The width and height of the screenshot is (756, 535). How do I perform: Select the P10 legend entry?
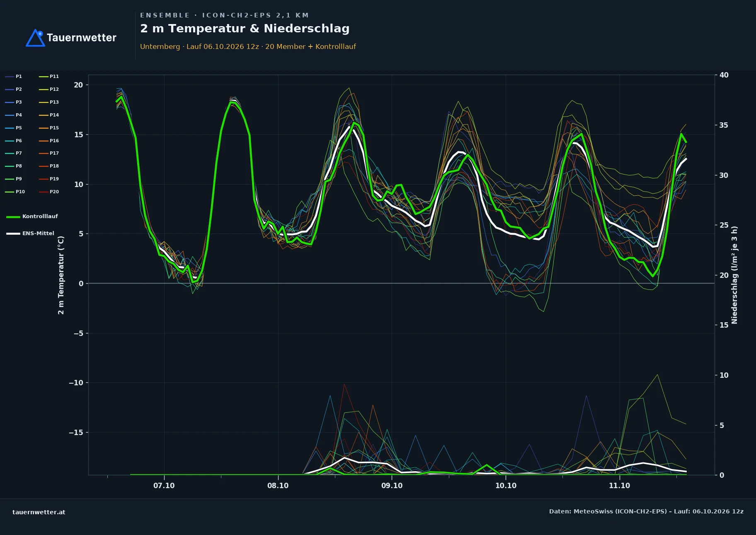15,192
